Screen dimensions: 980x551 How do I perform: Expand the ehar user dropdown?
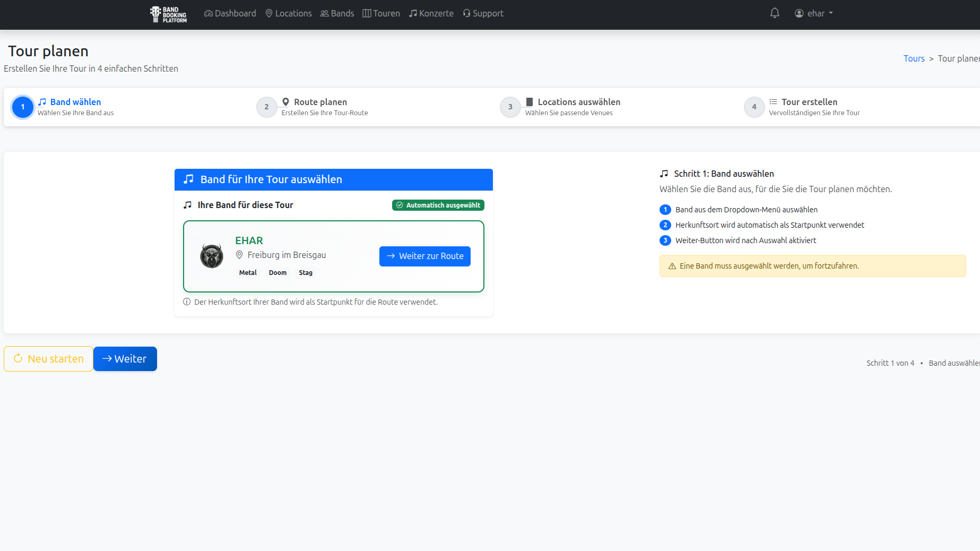(x=814, y=13)
